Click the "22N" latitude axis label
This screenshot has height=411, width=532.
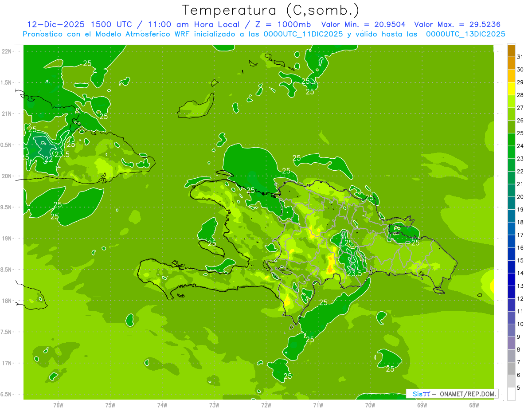[7, 51]
